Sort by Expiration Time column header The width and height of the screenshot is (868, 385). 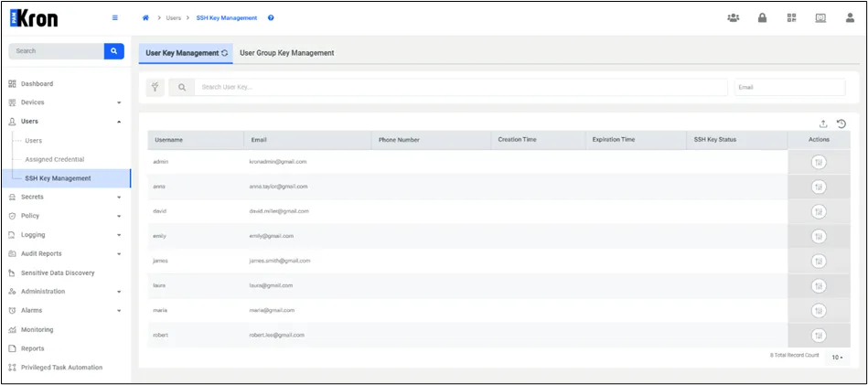pos(636,140)
